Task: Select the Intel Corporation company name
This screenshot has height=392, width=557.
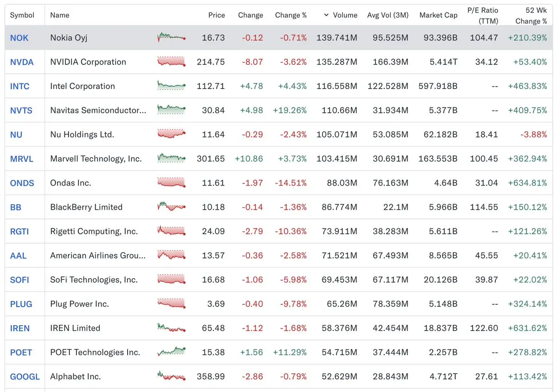Action: [83, 86]
